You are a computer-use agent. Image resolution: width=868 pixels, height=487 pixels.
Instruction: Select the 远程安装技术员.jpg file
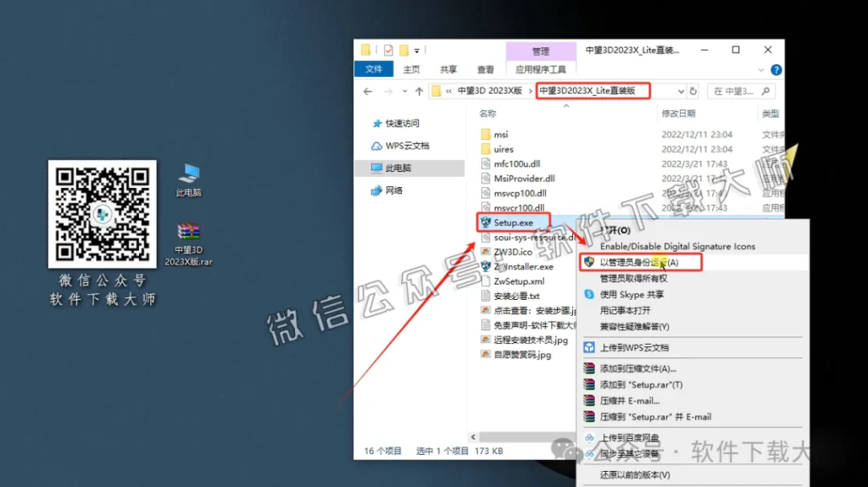click(x=531, y=340)
